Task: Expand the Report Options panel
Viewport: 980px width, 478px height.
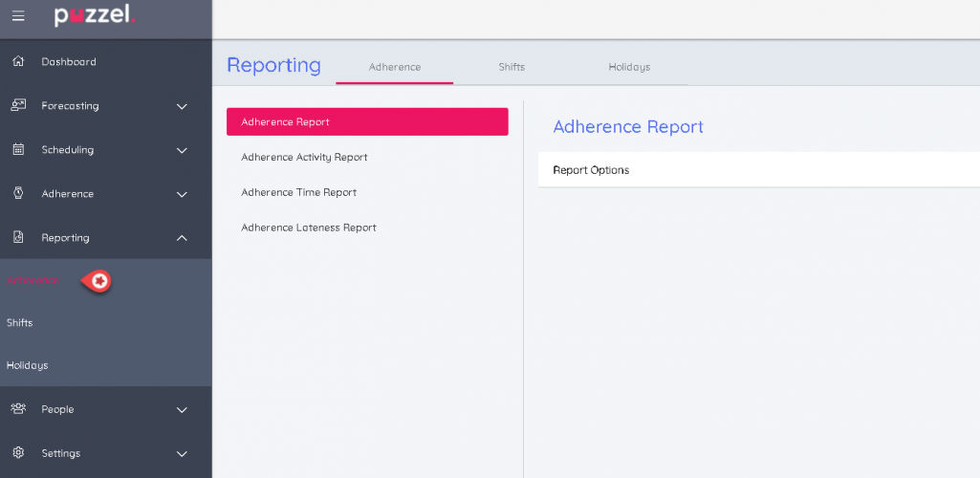Action: coord(591,170)
